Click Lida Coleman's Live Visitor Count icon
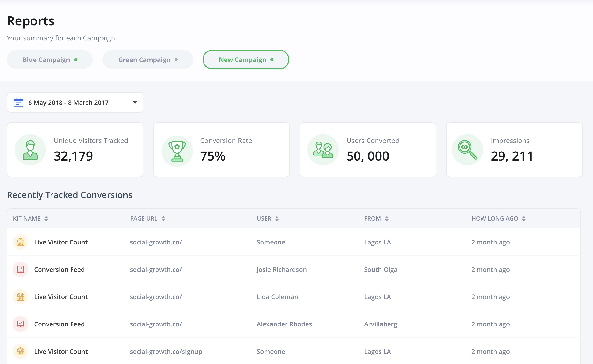 (20, 297)
